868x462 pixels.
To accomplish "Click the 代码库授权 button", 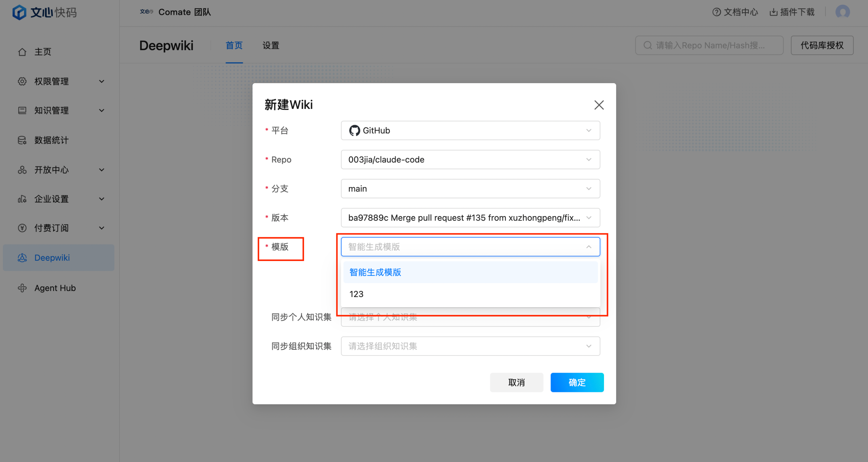I will (822, 46).
